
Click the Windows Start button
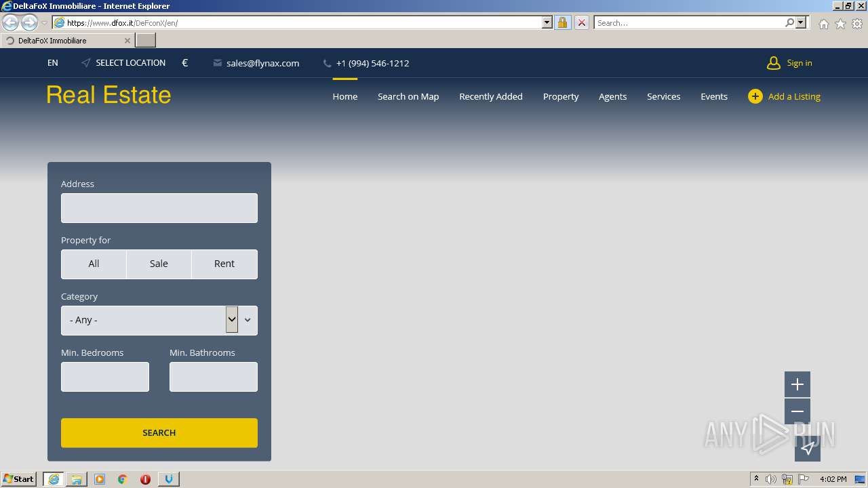pos(19,479)
